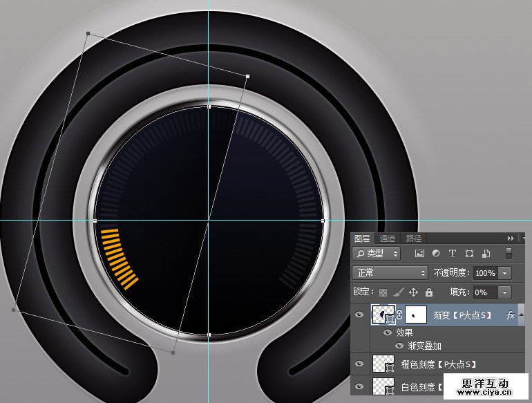Open the 不透明度 opacity slider dropdown
Screen dimensions: 532x403
(x=504, y=273)
